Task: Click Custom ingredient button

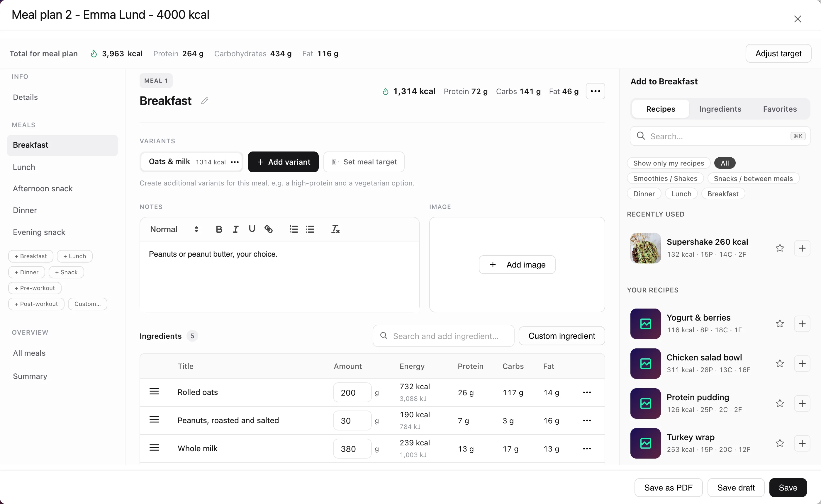Action: coord(562,336)
